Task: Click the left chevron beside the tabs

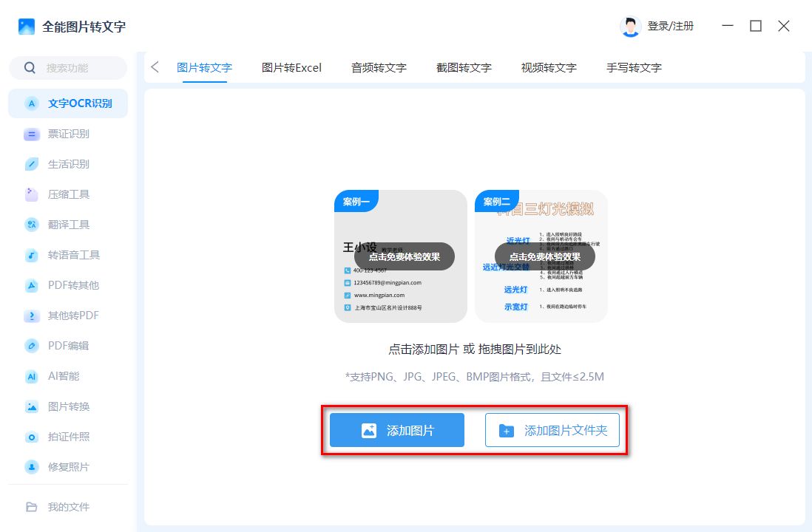Action: (x=155, y=67)
